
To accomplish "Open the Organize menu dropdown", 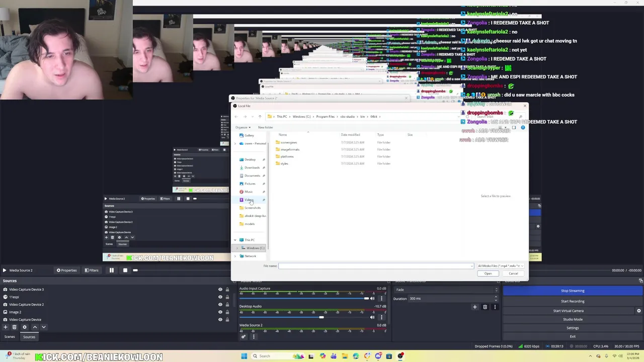I will coord(243,127).
